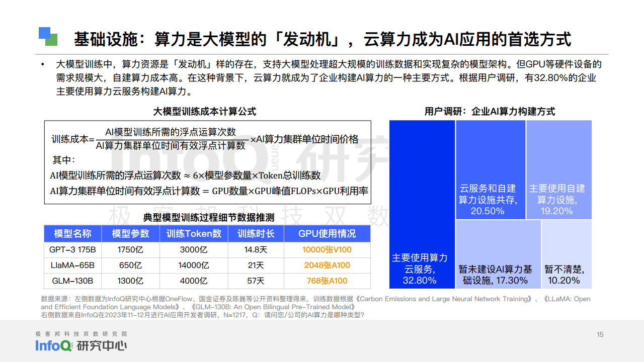The height and width of the screenshot is (362, 644).
Task: Click the orange 10000张V100 cell
Action: [327, 250]
